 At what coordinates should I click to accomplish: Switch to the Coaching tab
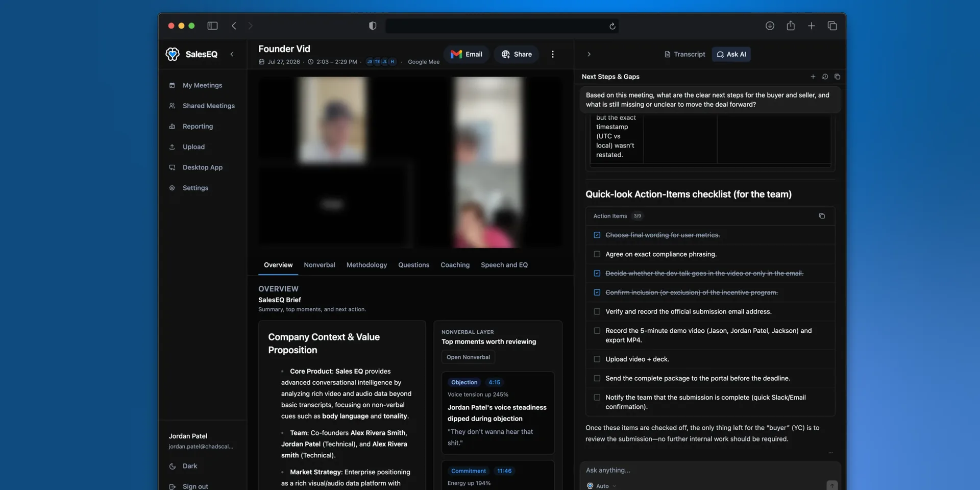click(455, 265)
